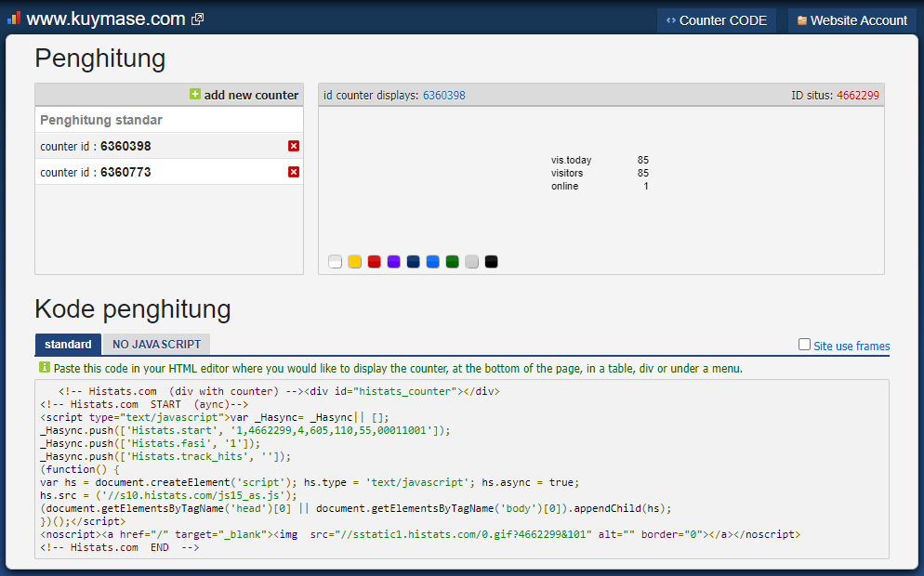Viewport: 924px width, 576px height.
Task: Choose the green color swatch
Action: 452,262
